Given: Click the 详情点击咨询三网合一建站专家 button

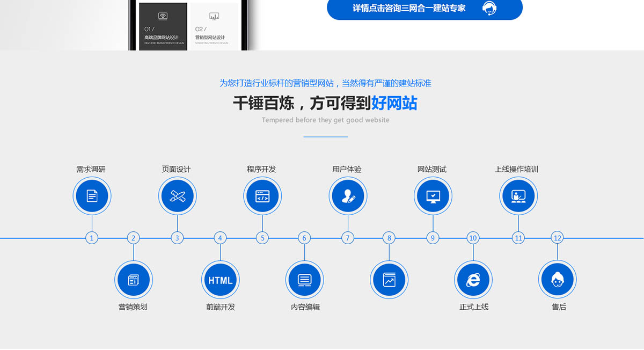Looking at the screenshot, I should coord(409,8).
